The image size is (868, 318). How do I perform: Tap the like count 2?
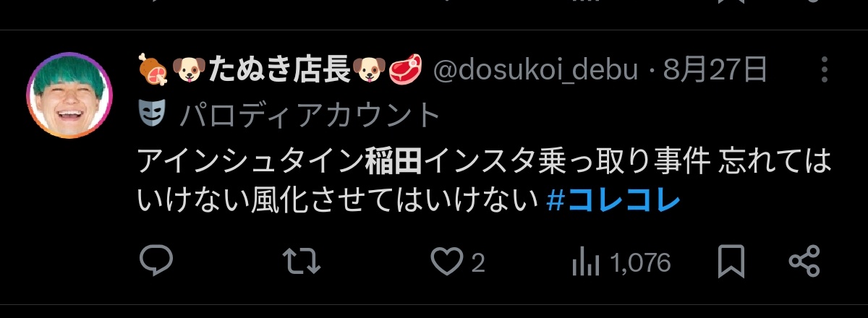pos(477,263)
